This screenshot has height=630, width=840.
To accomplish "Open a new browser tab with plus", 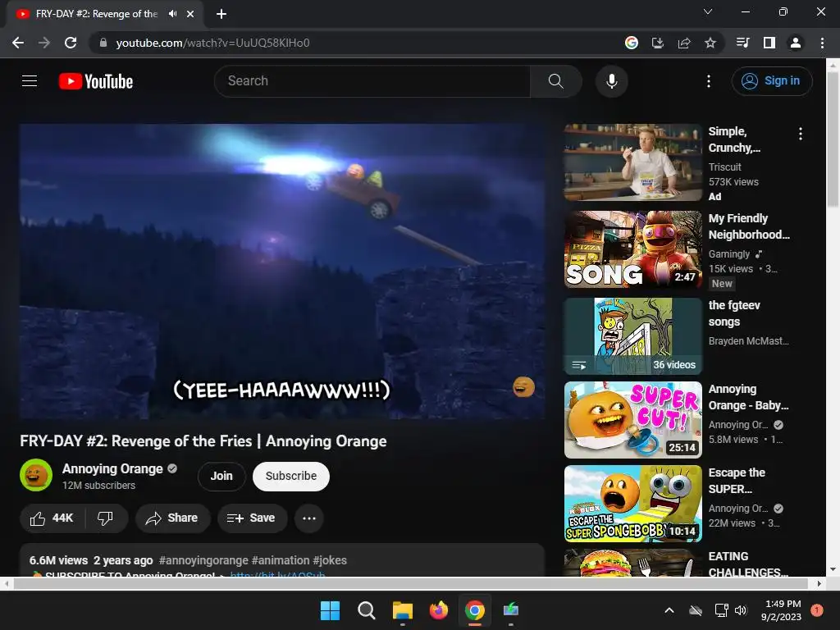I will [221, 14].
